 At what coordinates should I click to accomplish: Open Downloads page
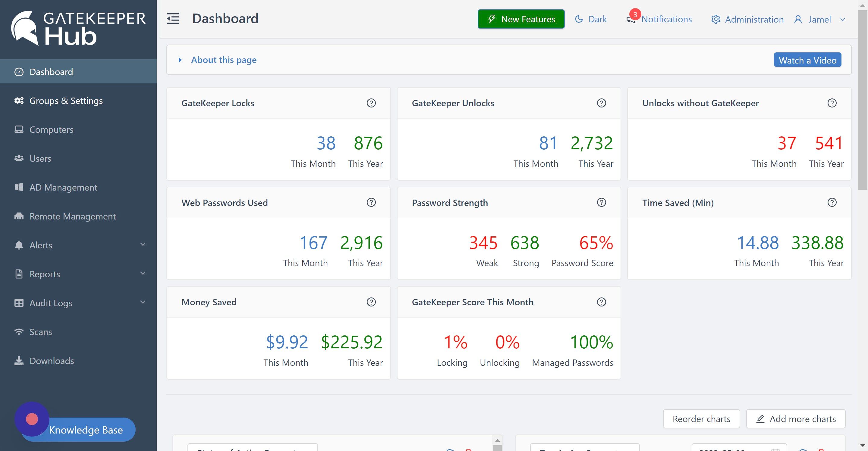coord(78,361)
